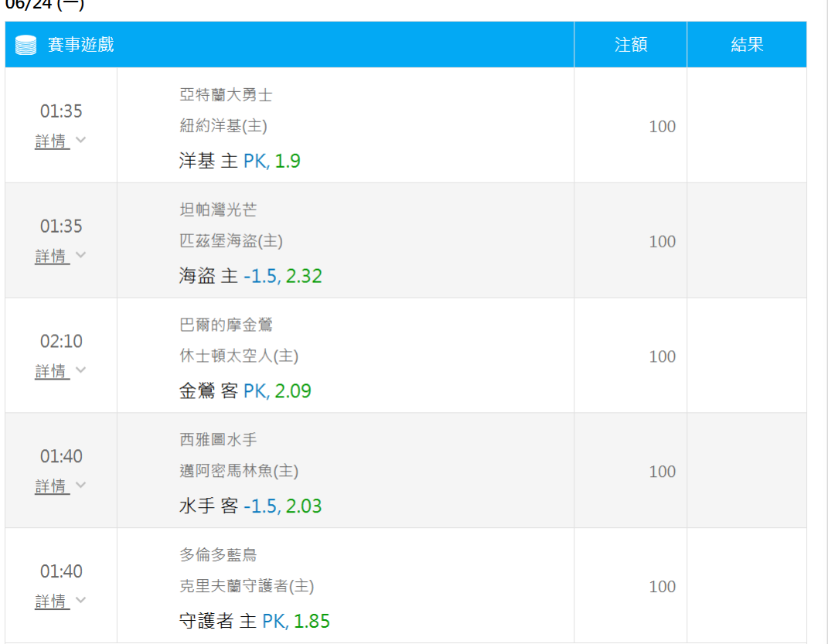
Task: Select team name 坦帕灣光芒
Action: point(218,210)
